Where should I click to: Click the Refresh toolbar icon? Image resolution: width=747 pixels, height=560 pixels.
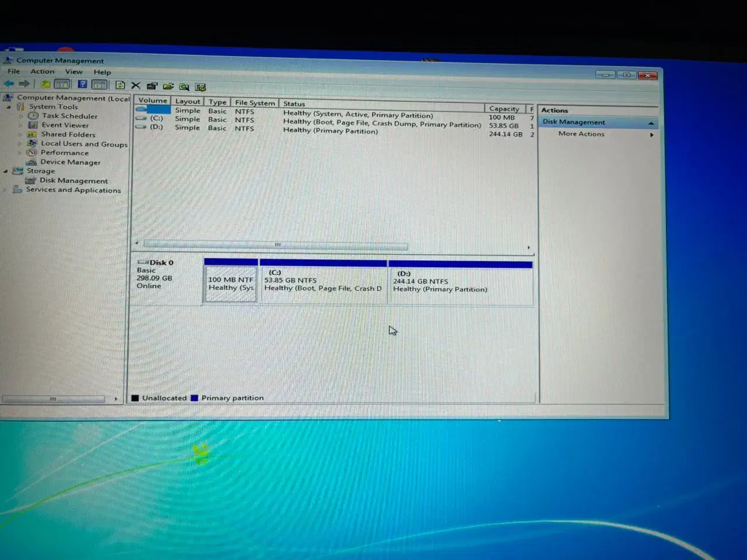[120, 85]
